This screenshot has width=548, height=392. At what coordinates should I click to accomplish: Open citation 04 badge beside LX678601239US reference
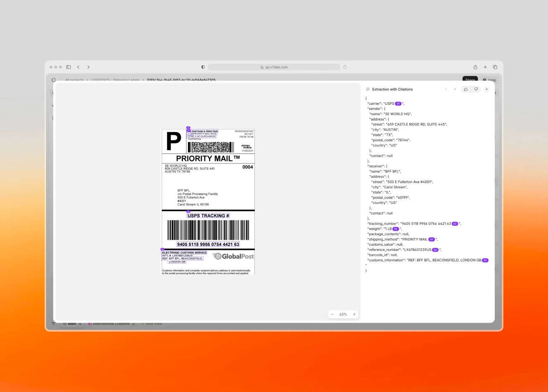pos(435,250)
